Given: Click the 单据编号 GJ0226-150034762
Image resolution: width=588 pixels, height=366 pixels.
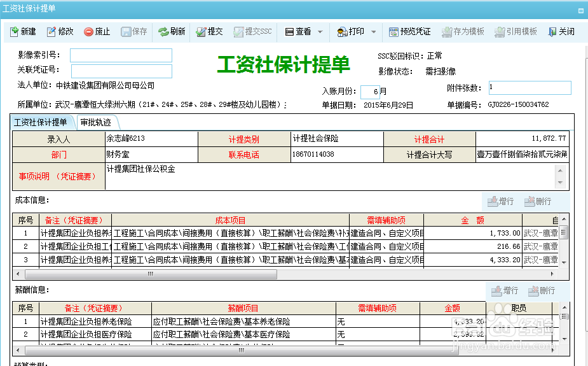Looking at the screenshot, I should (518, 104).
